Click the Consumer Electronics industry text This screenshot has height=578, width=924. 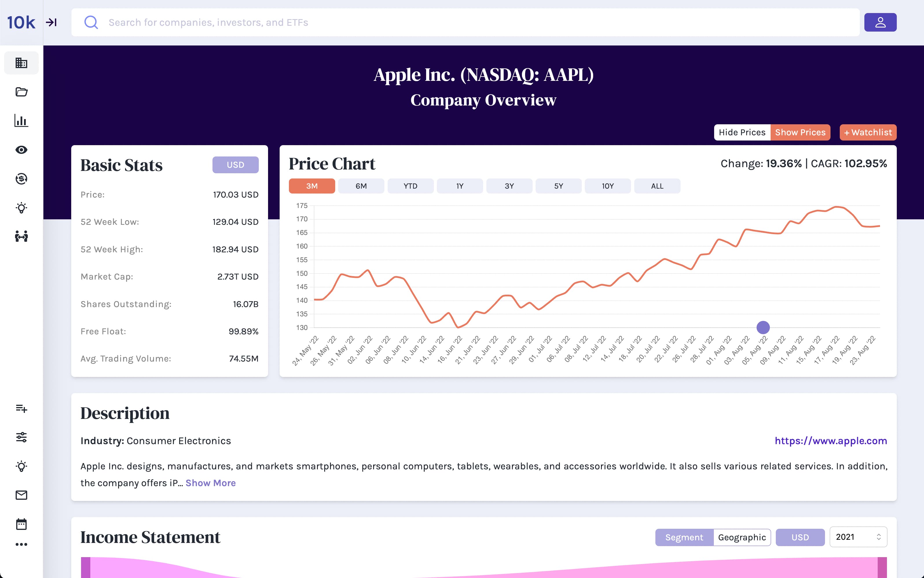pos(179,441)
